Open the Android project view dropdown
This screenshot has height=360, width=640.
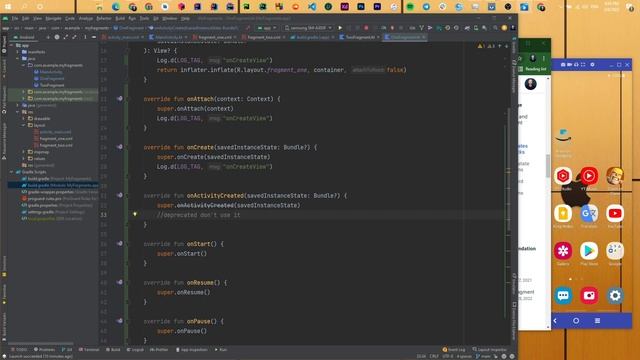point(27,37)
